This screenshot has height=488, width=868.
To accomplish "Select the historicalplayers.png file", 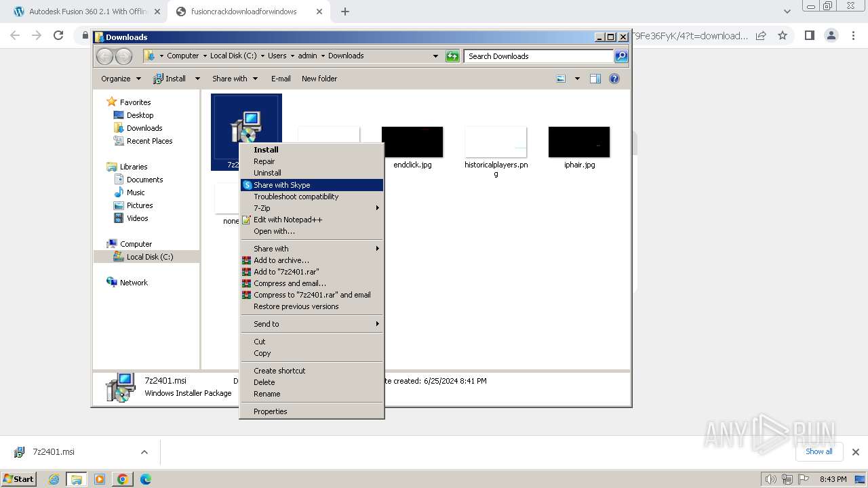I will (x=496, y=152).
